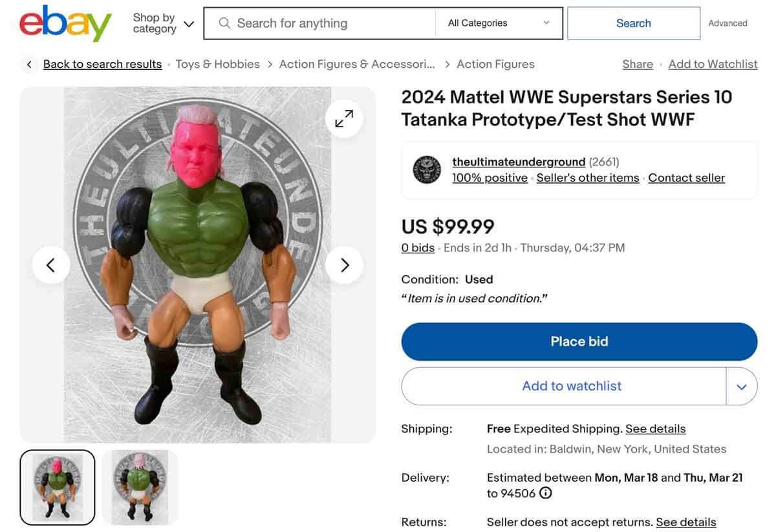
Task: Open the Toys & Hobbies category
Action: (217, 63)
